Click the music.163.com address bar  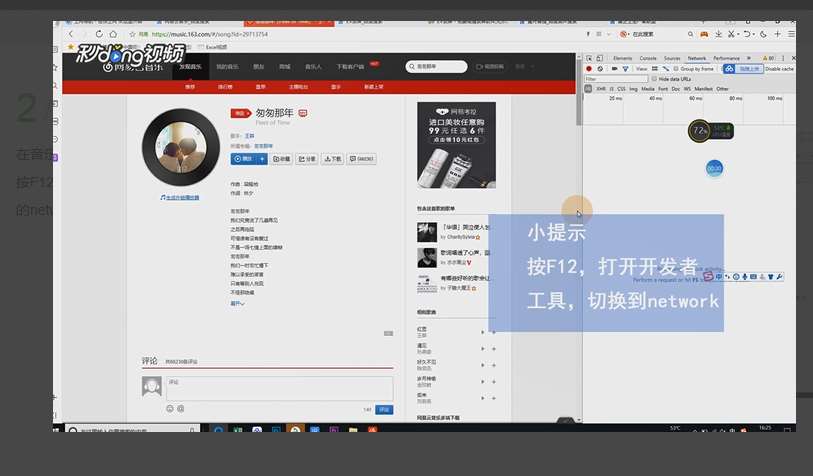click(209, 34)
